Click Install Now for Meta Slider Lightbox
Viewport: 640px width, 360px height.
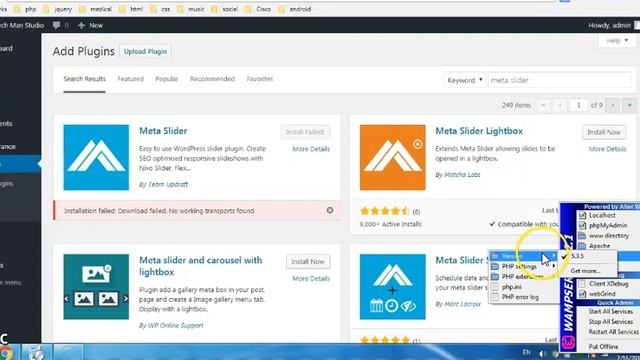tap(604, 132)
